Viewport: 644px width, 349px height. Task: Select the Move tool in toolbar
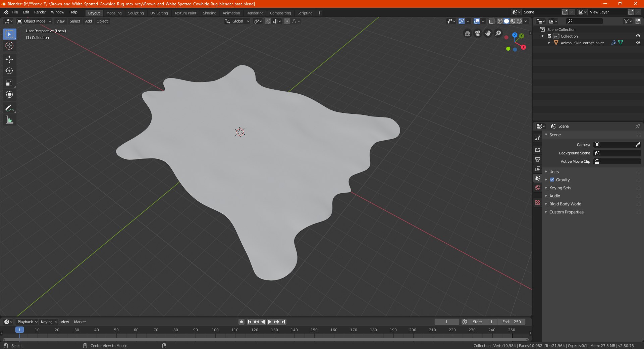click(x=9, y=59)
